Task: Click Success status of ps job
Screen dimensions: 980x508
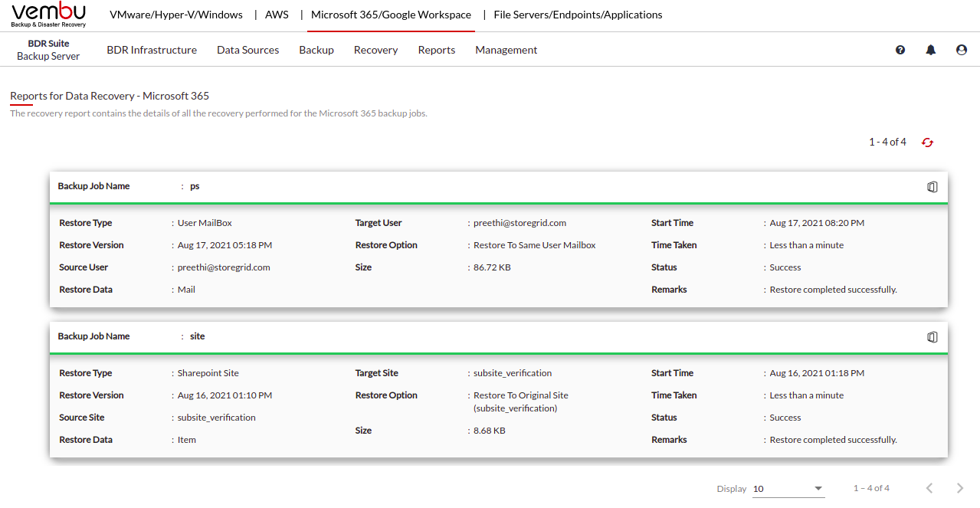Action: [x=785, y=267]
